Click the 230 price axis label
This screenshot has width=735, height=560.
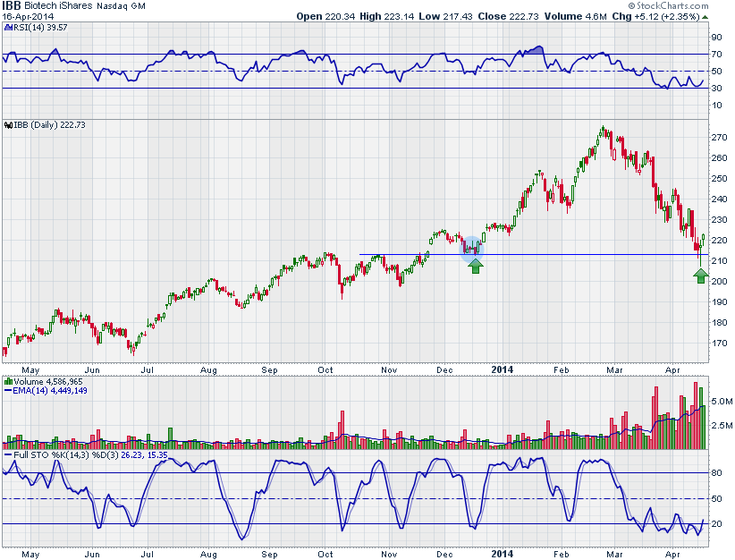[719, 220]
